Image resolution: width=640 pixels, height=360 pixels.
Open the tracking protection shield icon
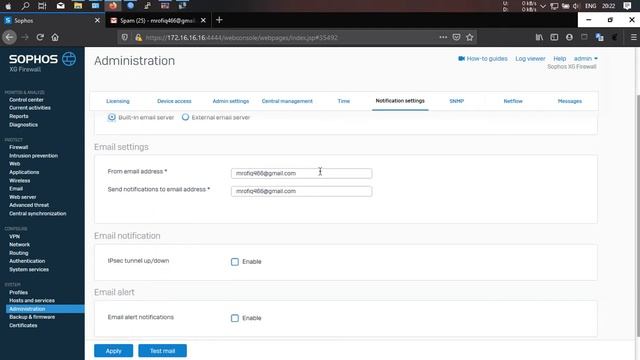click(x=124, y=38)
